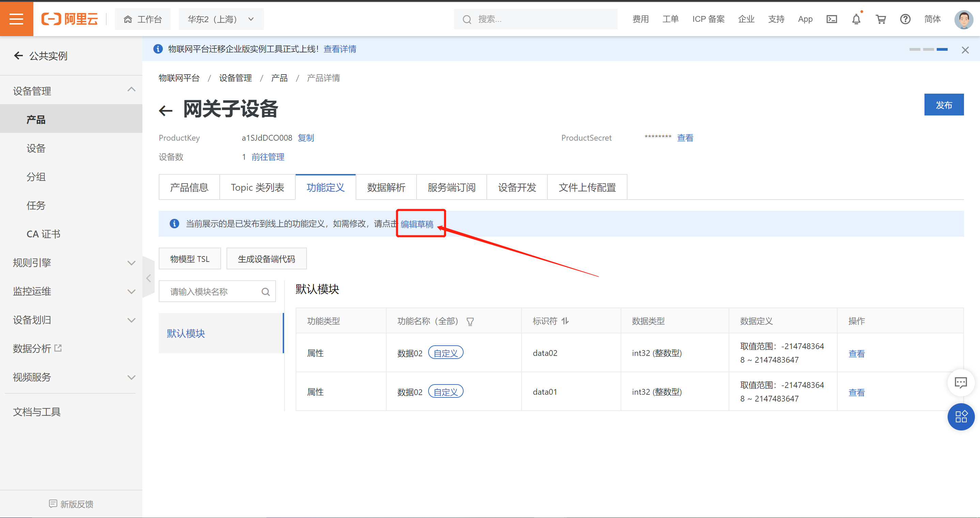Click the user avatar in the top-right
This screenshot has height=518, width=980.
pos(963,19)
